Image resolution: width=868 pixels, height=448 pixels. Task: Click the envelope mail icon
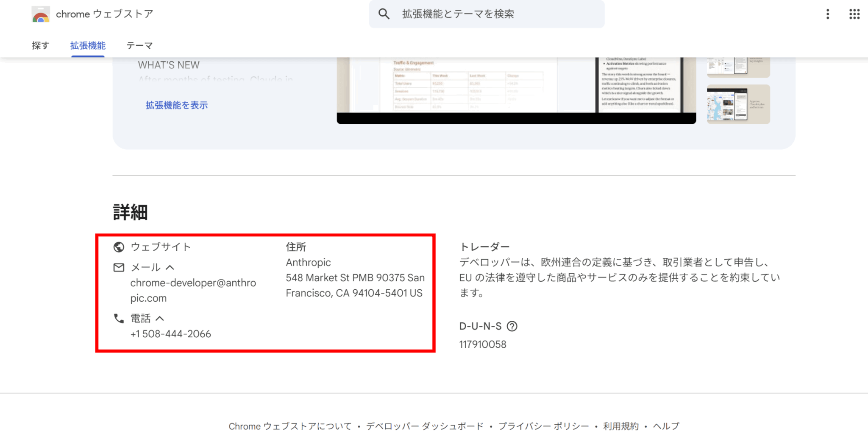tap(119, 267)
